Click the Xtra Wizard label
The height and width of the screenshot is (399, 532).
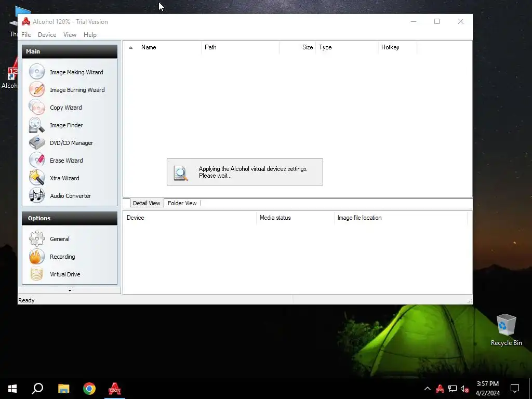pos(64,178)
